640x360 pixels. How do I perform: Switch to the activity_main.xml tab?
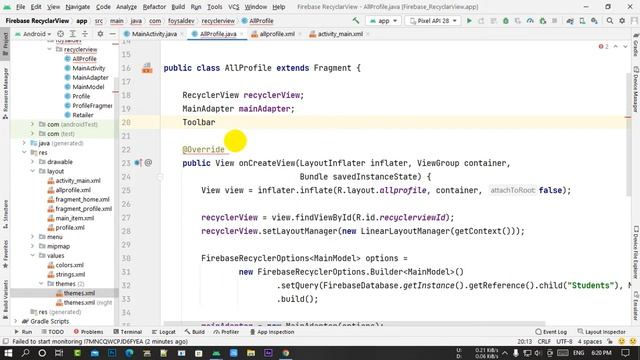pos(339,34)
